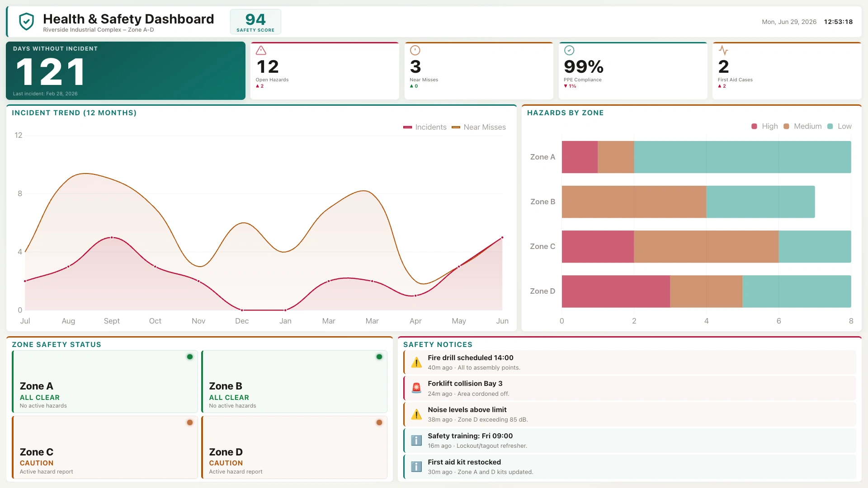Select the Forklift collision Bay 3 notice
This screenshot has height=488, width=868.
coord(630,388)
